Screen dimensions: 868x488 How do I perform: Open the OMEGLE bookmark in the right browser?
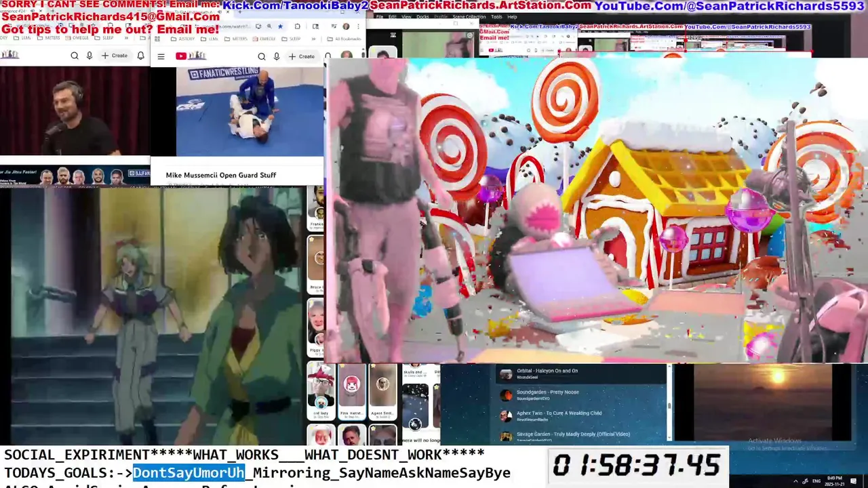click(x=264, y=39)
